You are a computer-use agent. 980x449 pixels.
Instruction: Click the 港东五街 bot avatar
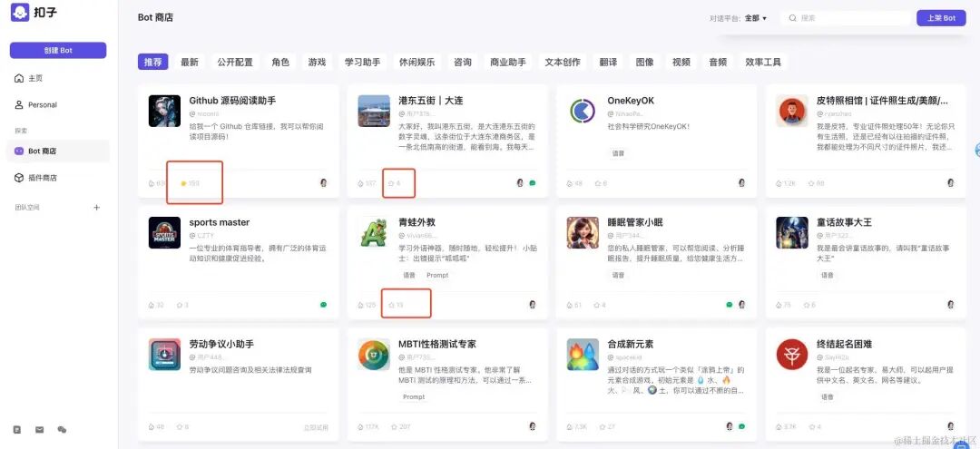tap(374, 112)
